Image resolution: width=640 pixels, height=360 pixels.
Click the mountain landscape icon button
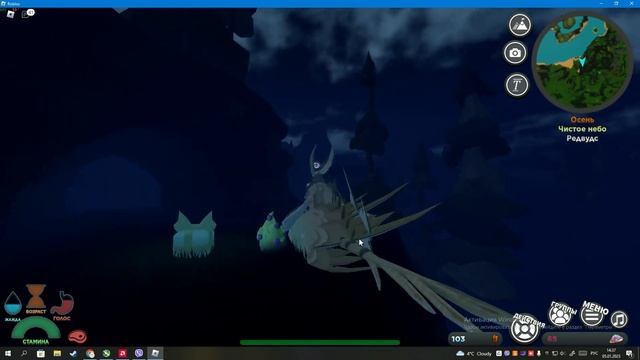point(520,25)
